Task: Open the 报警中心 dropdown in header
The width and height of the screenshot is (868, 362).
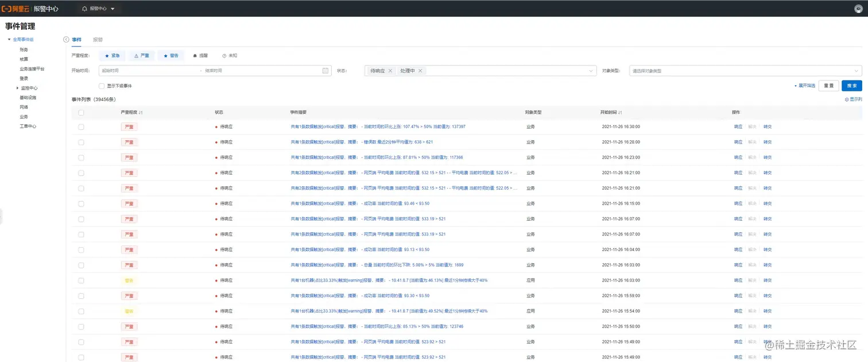Action: click(98, 9)
